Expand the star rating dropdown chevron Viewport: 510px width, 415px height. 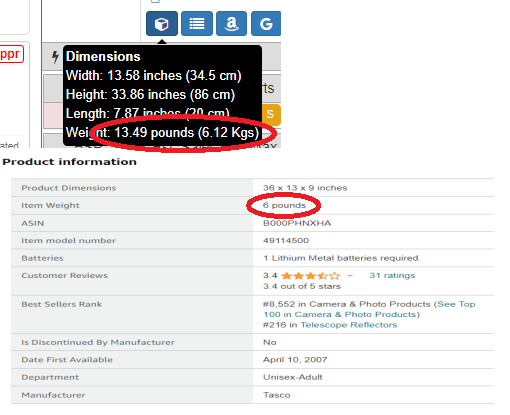click(x=350, y=276)
